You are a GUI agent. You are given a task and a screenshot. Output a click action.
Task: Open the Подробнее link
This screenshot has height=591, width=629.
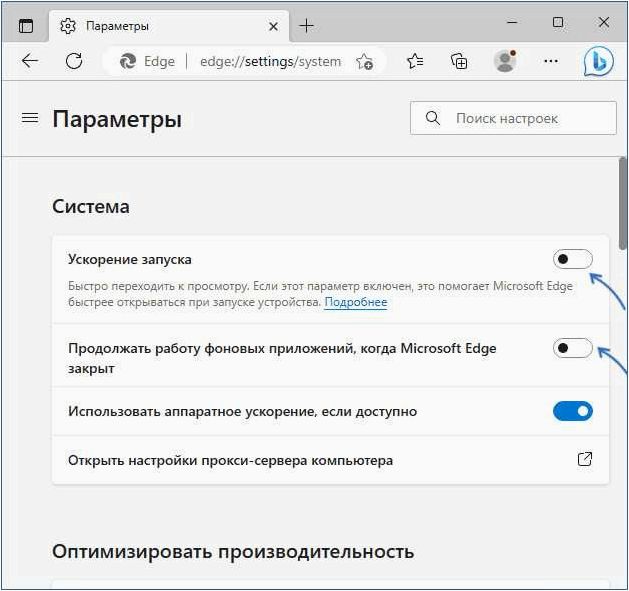(x=356, y=302)
